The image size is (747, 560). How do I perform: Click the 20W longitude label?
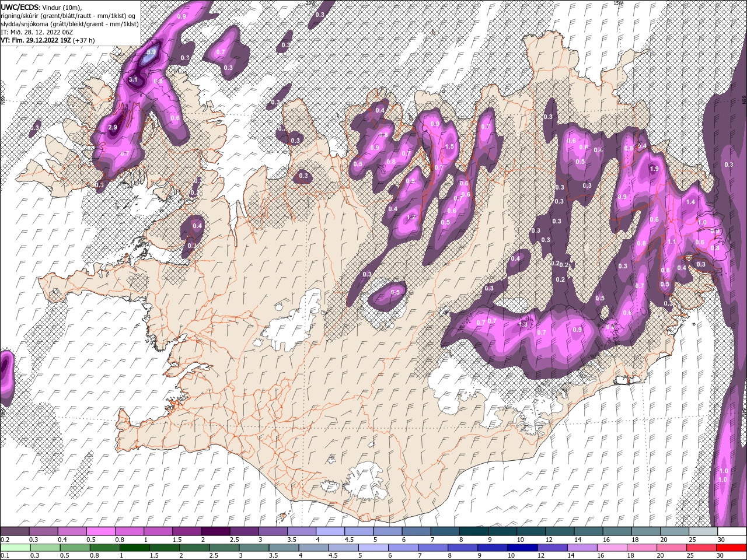[x=309, y=2]
